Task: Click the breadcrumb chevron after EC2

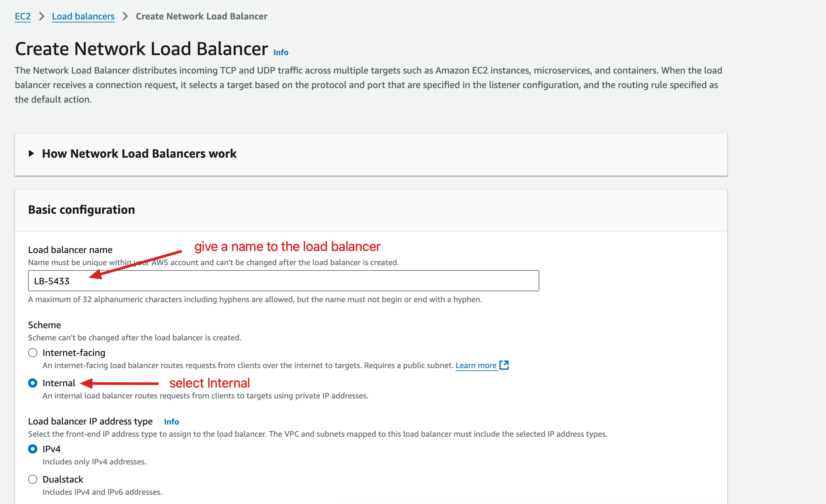Action: tap(42, 16)
